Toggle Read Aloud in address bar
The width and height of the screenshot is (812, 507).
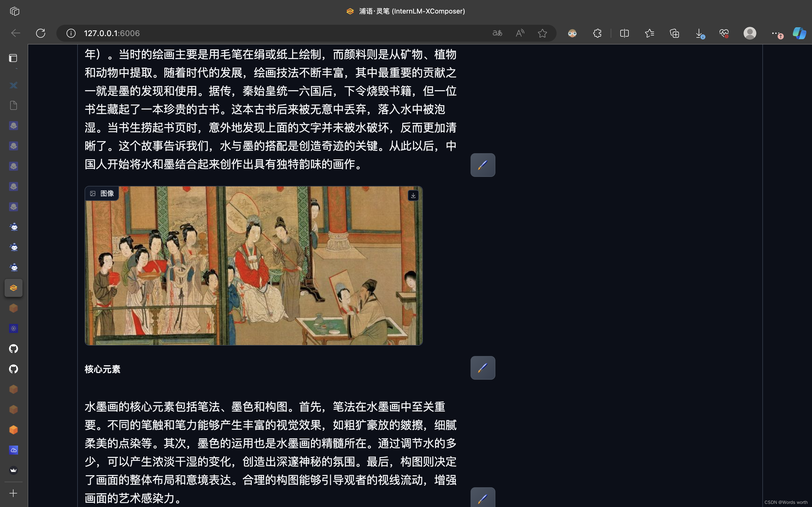[520, 33]
